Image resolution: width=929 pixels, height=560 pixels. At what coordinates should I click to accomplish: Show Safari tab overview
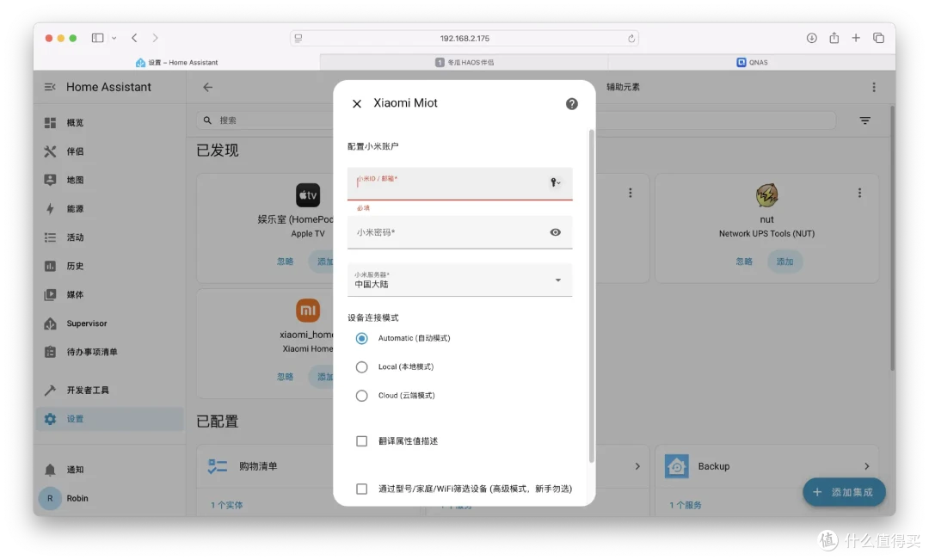(x=878, y=38)
